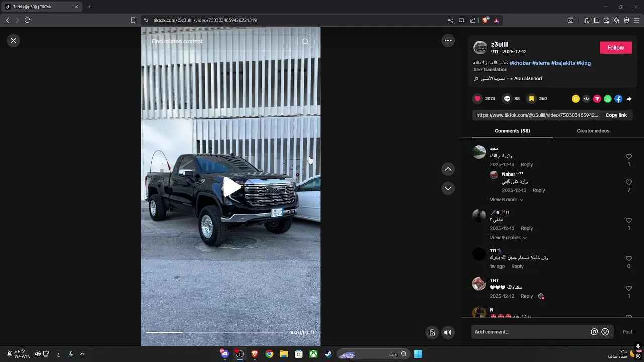The height and width of the screenshot is (362, 644).
Task: Open the #khobar hashtag
Action: (x=520, y=63)
